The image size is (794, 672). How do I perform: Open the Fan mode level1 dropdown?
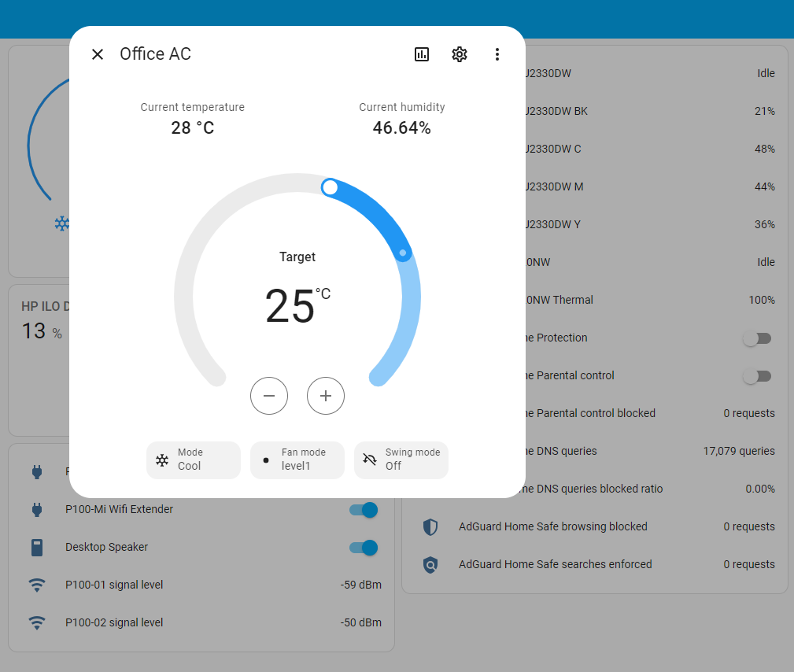pos(297,460)
